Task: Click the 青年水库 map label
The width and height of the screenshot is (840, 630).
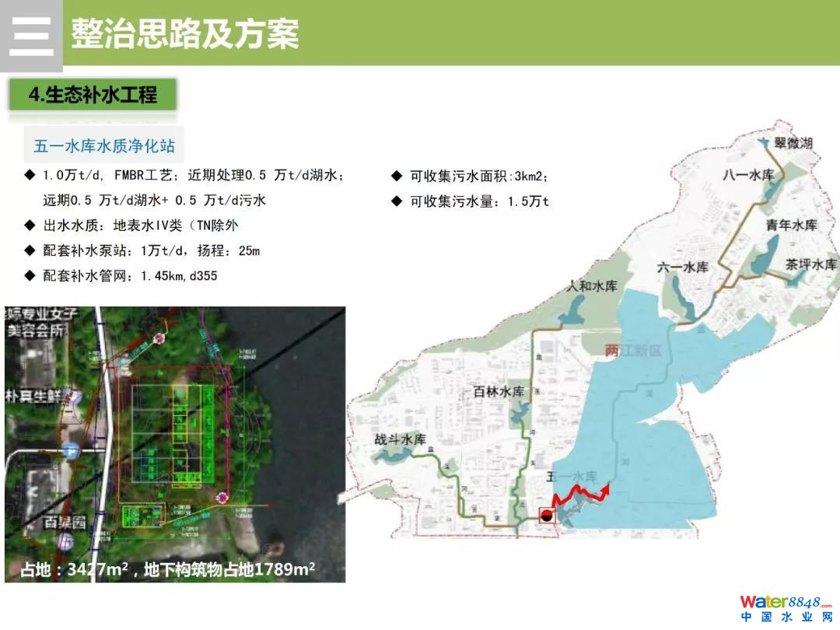Action: click(791, 226)
